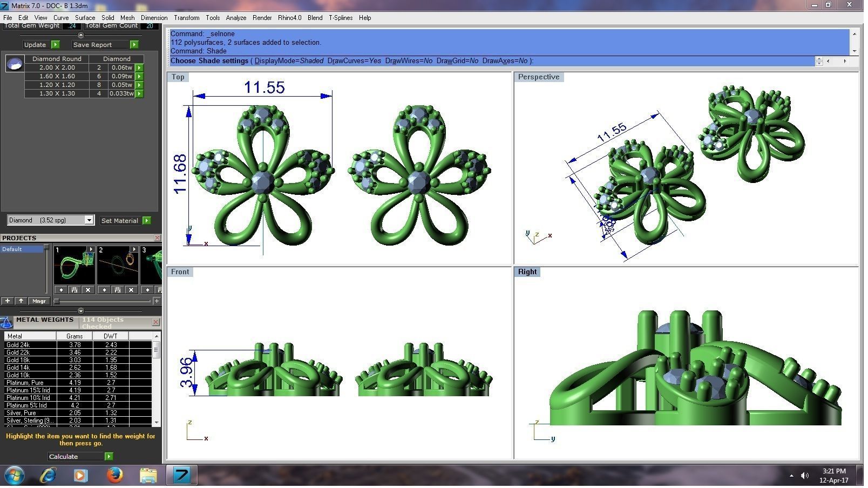Open the T-Splines menu
The height and width of the screenshot is (488, 868).
pyautogui.click(x=342, y=18)
